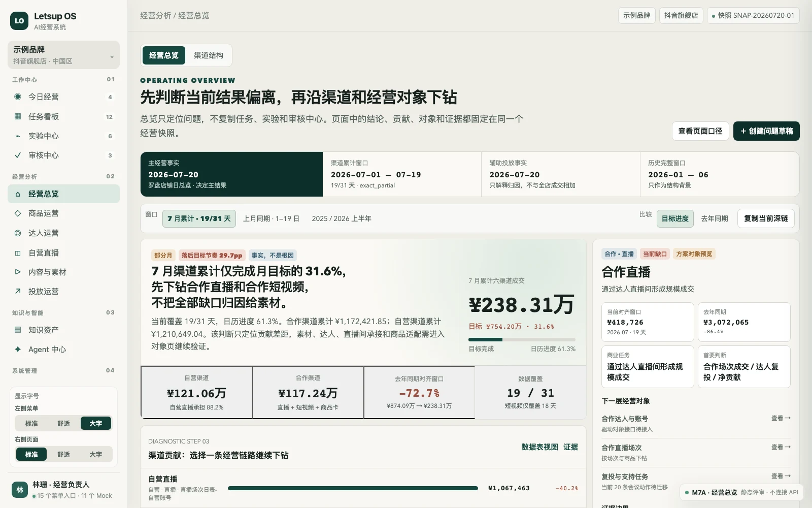
Task: Click the 商品运营 diamond icon
Action: [18, 213]
